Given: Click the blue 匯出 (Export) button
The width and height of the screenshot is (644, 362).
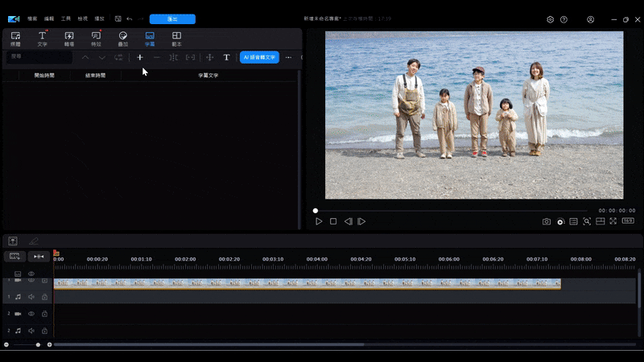Looking at the screenshot, I should click(172, 19).
